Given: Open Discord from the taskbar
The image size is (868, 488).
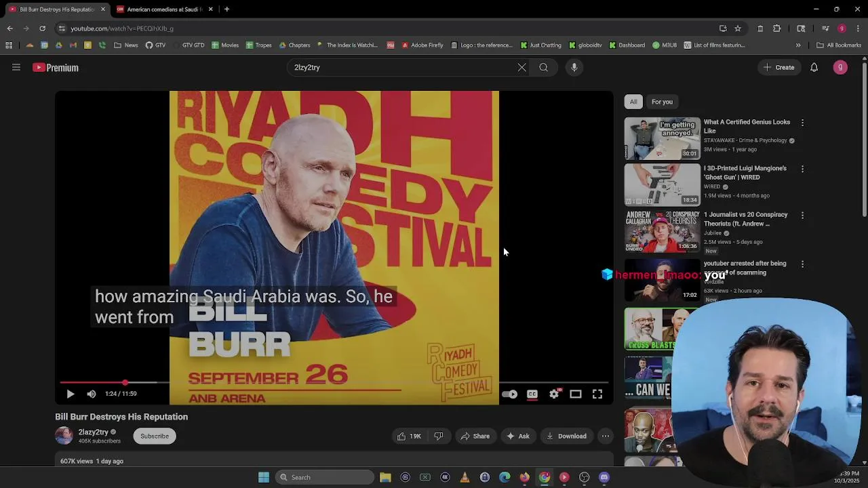Looking at the screenshot, I should click(604, 477).
